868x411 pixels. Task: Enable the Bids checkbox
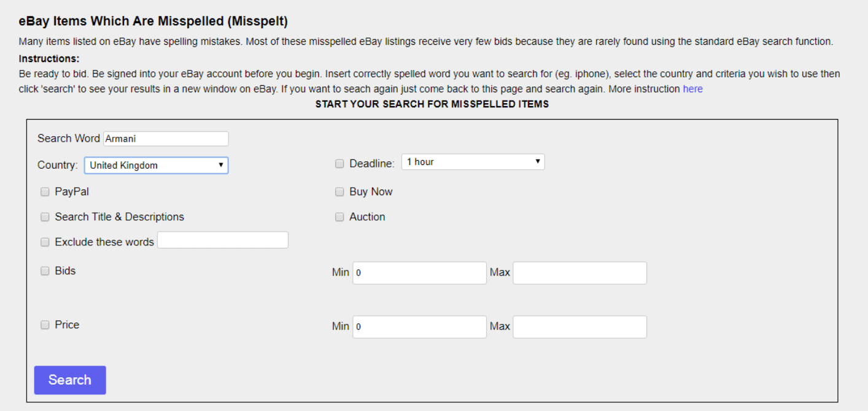coord(45,271)
